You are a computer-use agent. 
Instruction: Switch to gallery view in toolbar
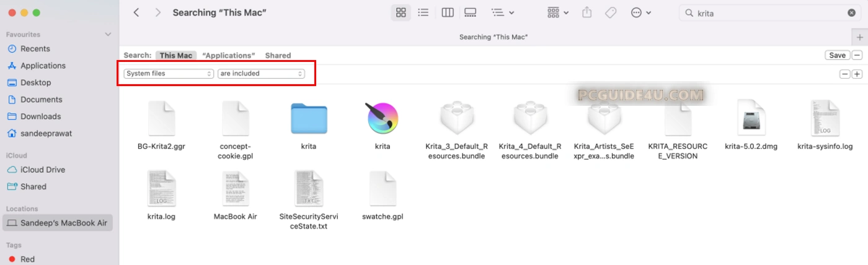pyautogui.click(x=470, y=12)
